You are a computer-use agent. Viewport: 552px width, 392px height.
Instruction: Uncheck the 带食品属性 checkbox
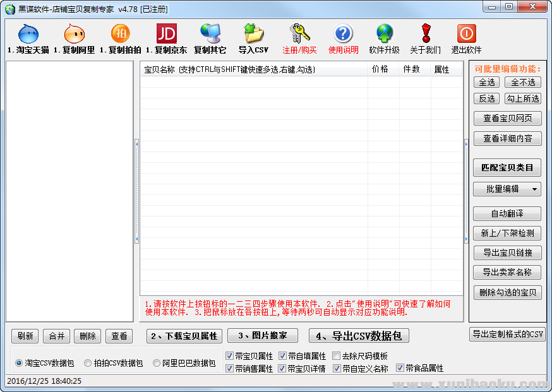point(400,368)
